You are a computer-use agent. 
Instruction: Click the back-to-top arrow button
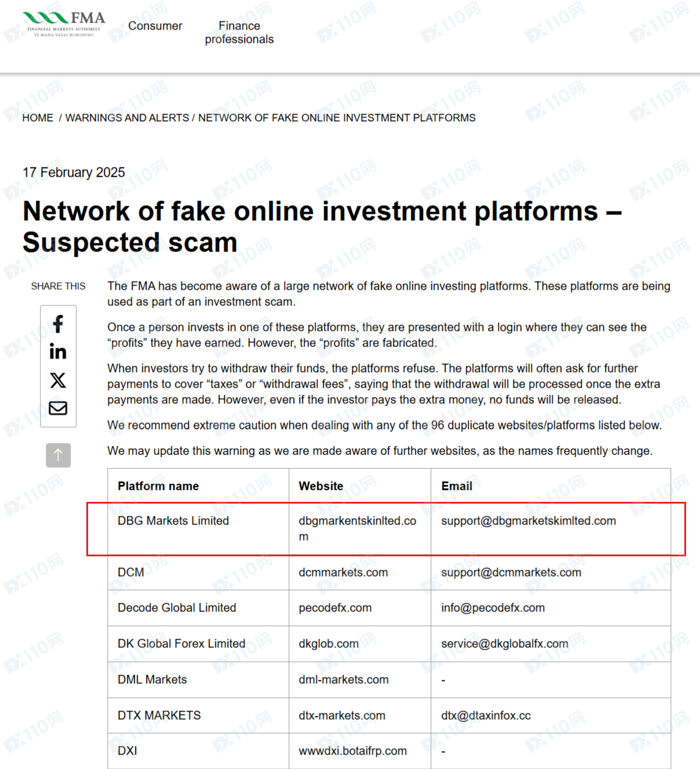59,455
